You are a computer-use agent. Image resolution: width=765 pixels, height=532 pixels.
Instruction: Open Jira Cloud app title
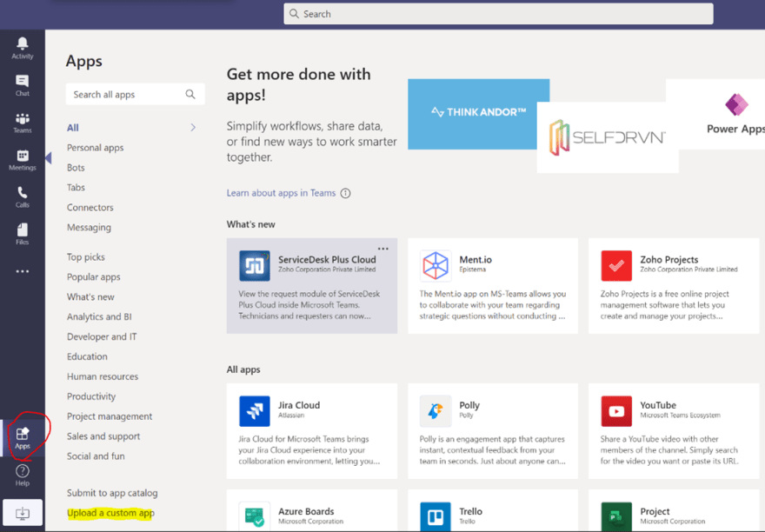pyautogui.click(x=299, y=405)
